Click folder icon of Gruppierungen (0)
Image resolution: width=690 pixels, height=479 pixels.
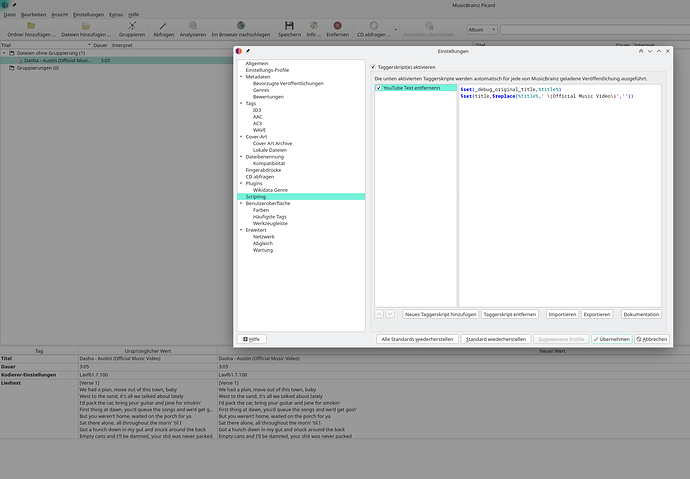pos(12,68)
